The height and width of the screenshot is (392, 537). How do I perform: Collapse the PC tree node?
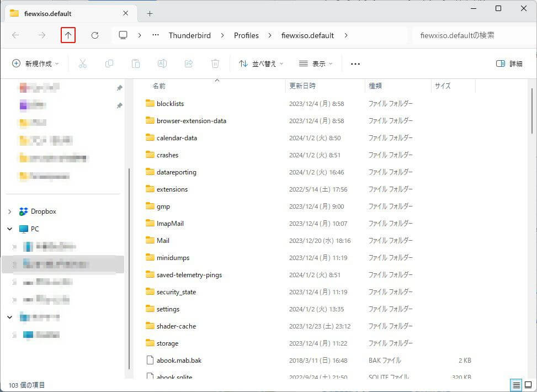(x=9, y=229)
